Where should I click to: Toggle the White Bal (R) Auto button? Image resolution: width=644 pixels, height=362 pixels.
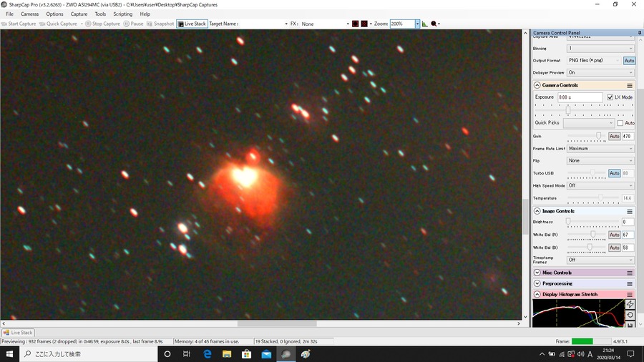tap(614, 235)
